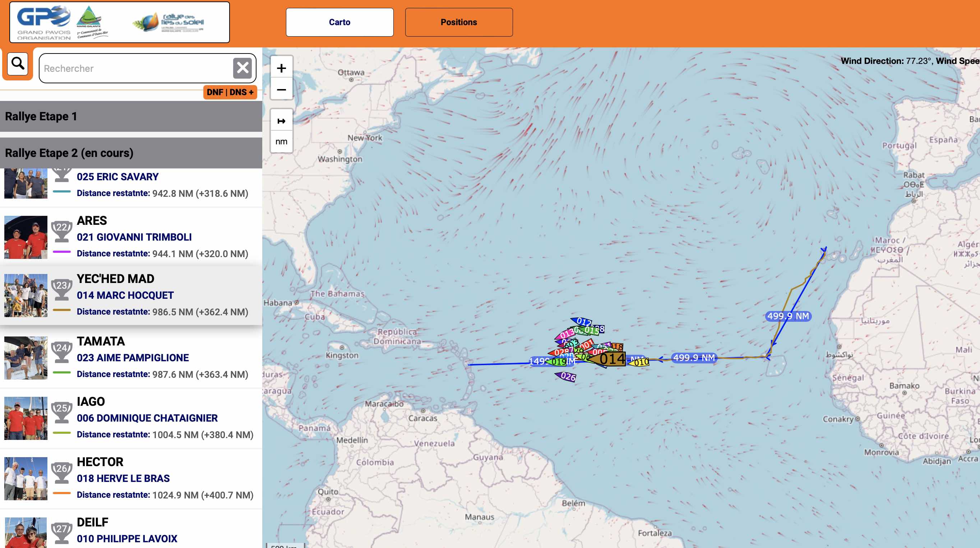
Task: Zoom in the map with plus
Action: point(281,68)
